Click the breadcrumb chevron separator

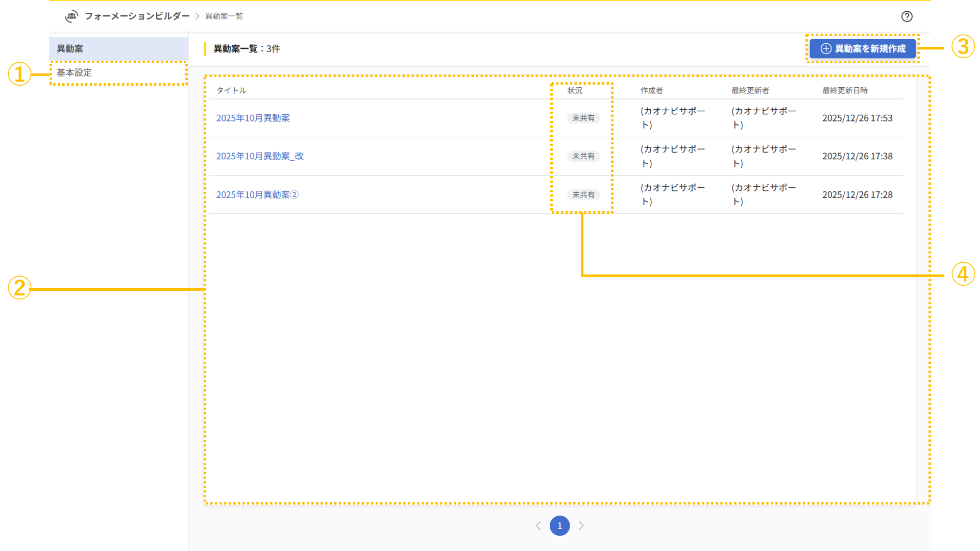[197, 16]
